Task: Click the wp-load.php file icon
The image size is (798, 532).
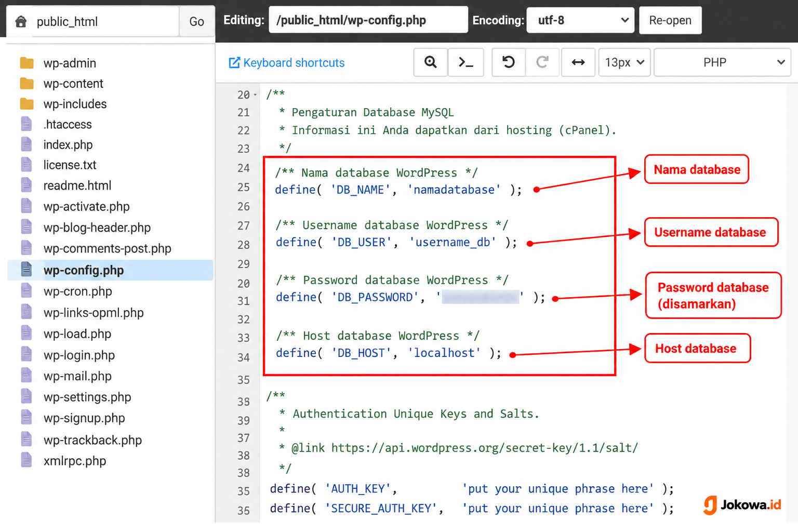Action: (26, 334)
